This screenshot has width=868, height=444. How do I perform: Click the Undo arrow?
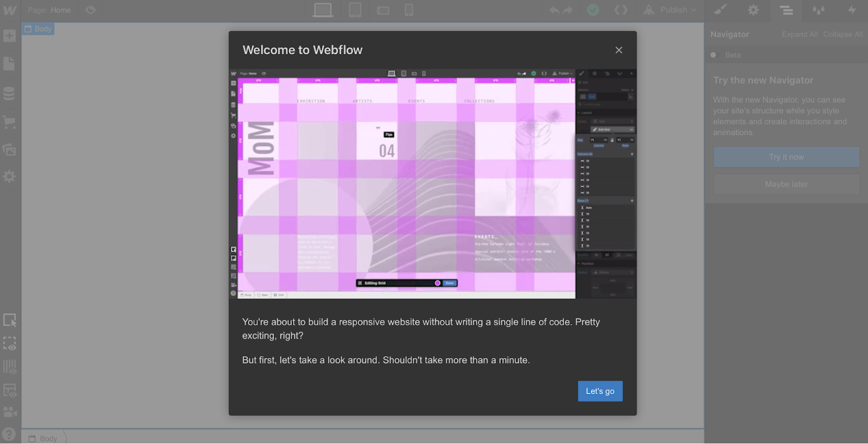(554, 10)
